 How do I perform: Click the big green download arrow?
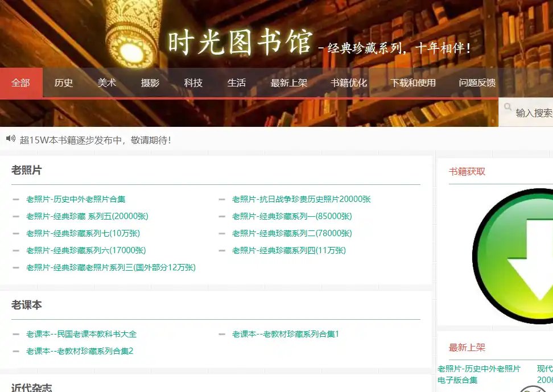point(513,256)
